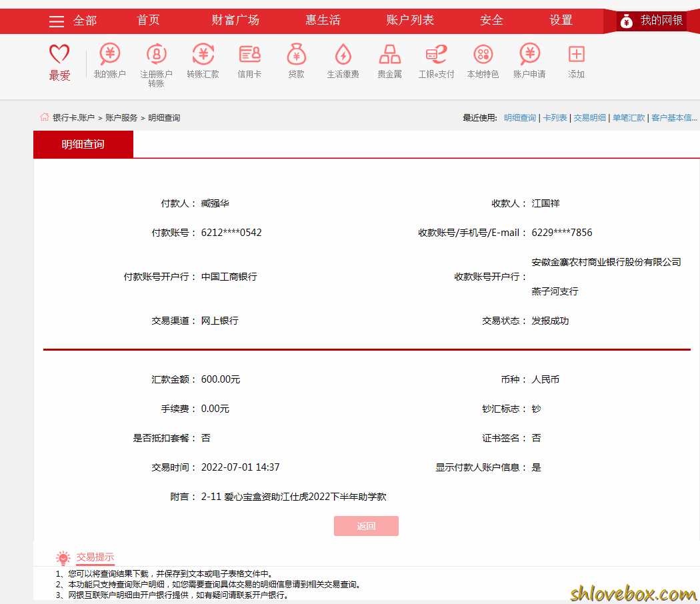The image size is (700, 604).
Task: Click 我的网银 text label
Action: [x=661, y=21]
